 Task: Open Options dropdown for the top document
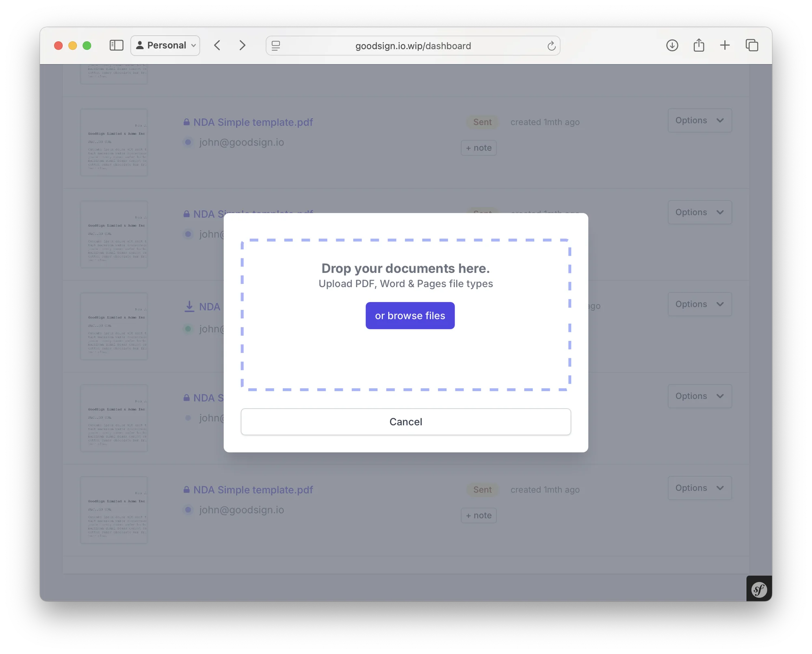[x=699, y=120]
